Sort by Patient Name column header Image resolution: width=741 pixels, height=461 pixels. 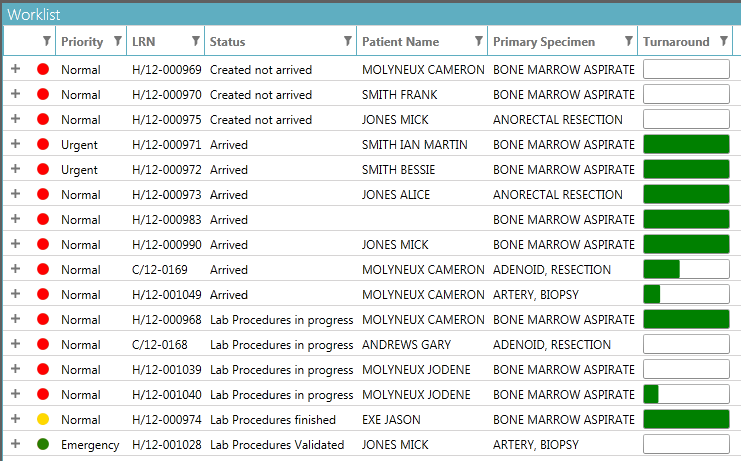400,42
